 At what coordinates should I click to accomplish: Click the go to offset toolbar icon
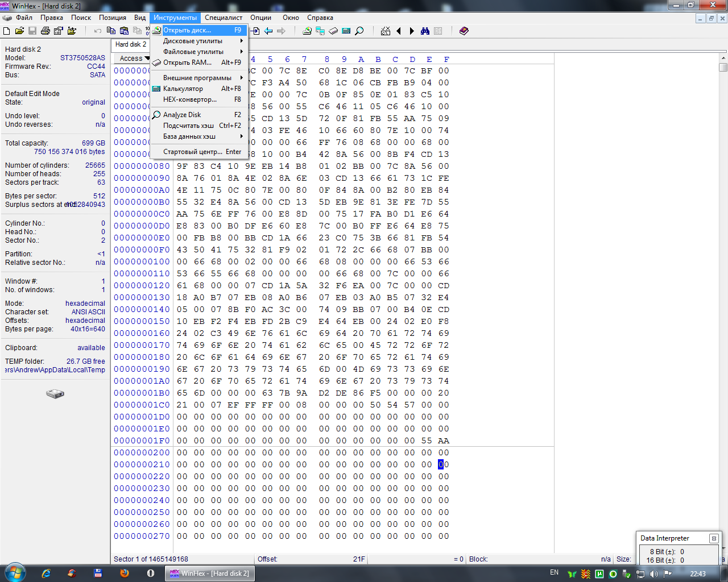(x=255, y=31)
